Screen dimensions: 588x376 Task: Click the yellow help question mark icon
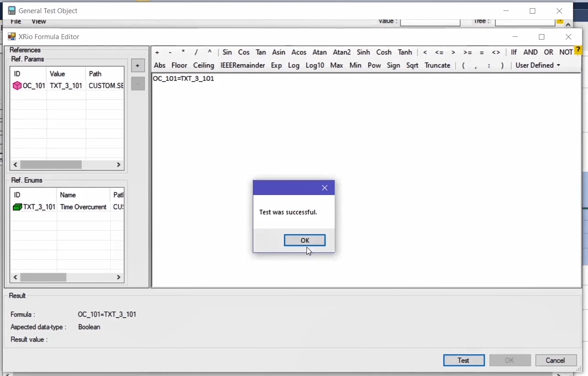click(578, 50)
